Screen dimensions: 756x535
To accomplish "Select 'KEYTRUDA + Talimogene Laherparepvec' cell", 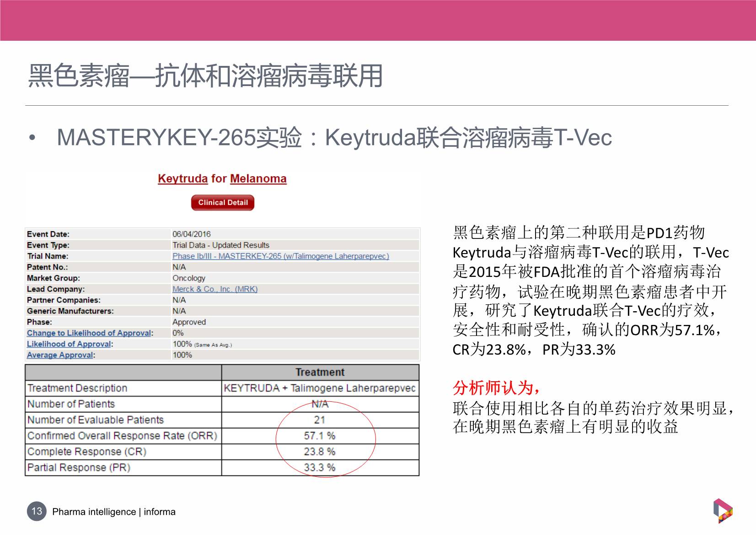I will 320,388.
